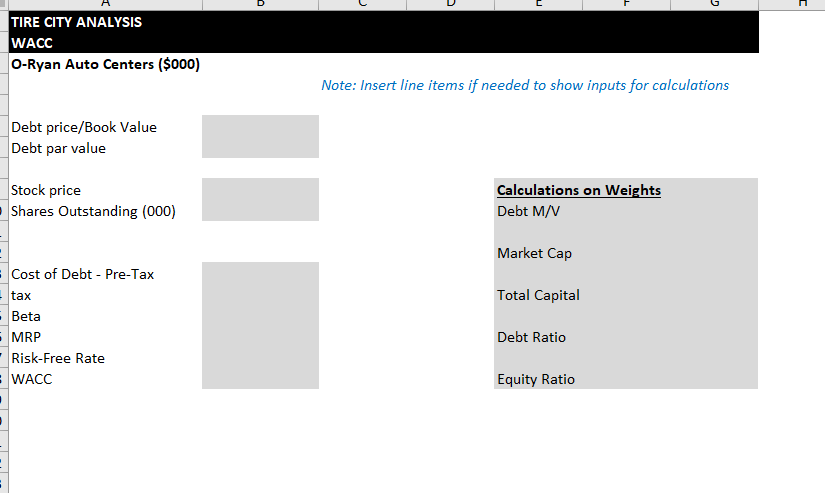
Task: Select the Beta label cell
Action: click(x=26, y=316)
